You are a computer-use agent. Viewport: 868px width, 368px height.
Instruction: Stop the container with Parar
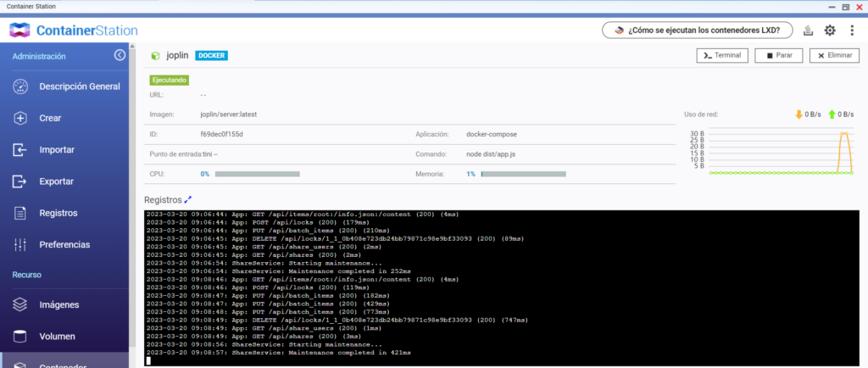[x=779, y=55]
